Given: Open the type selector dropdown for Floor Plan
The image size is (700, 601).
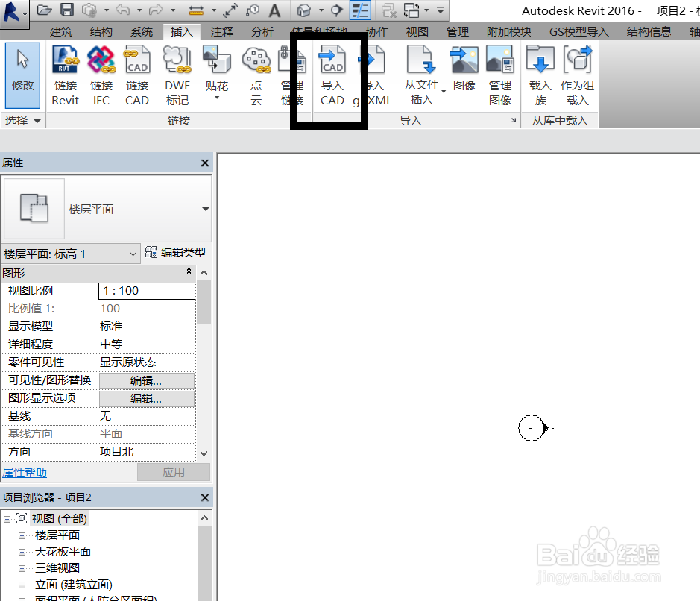Looking at the screenshot, I should pos(205,209).
